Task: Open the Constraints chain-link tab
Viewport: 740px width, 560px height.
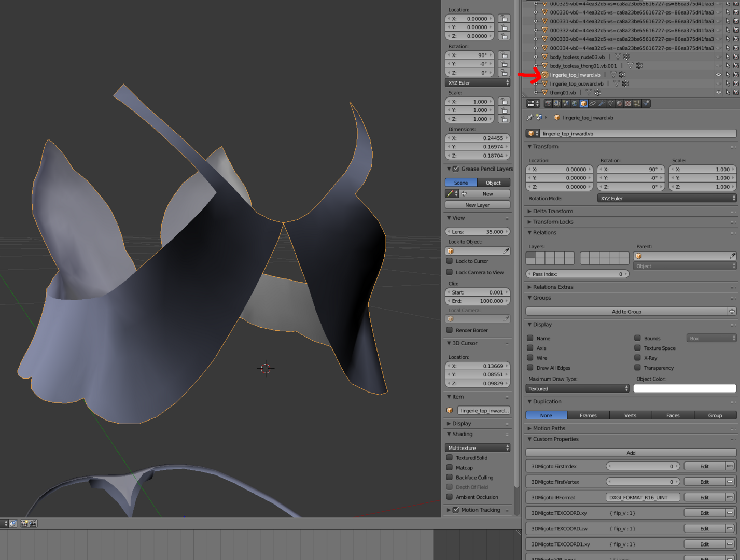Action: coord(592,103)
